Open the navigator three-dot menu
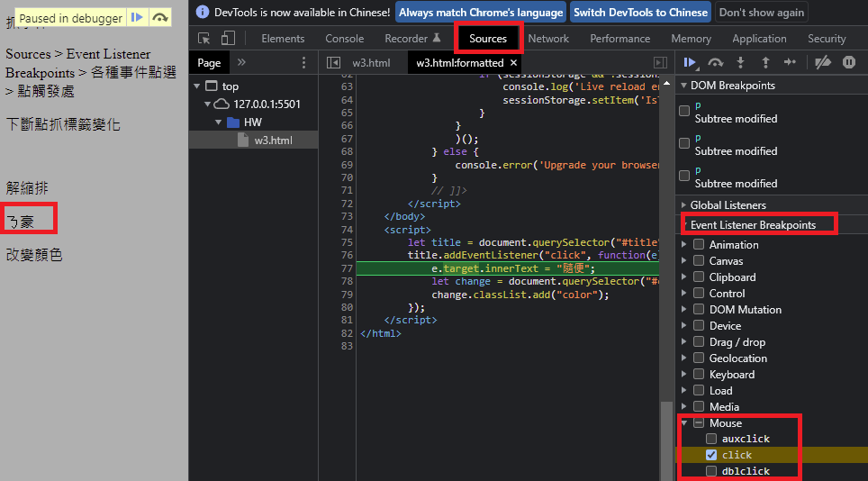Image resolution: width=868 pixels, height=481 pixels. tap(303, 62)
